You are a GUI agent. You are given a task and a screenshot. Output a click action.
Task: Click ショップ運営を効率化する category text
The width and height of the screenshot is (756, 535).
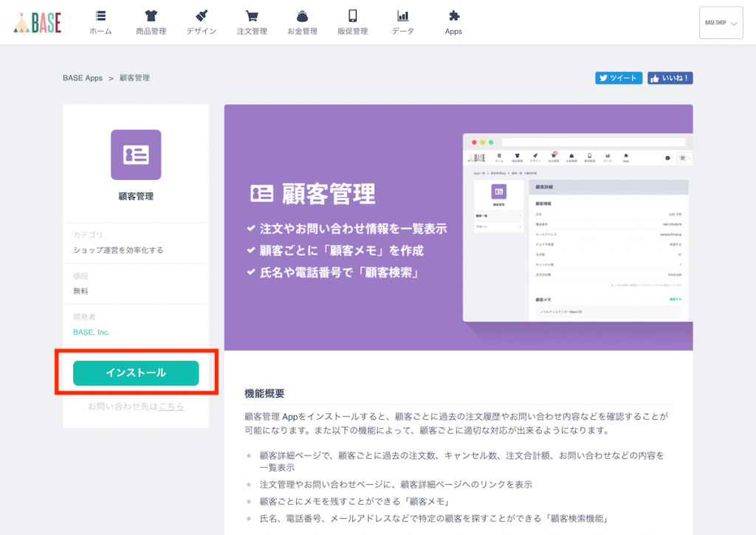click(x=118, y=250)
